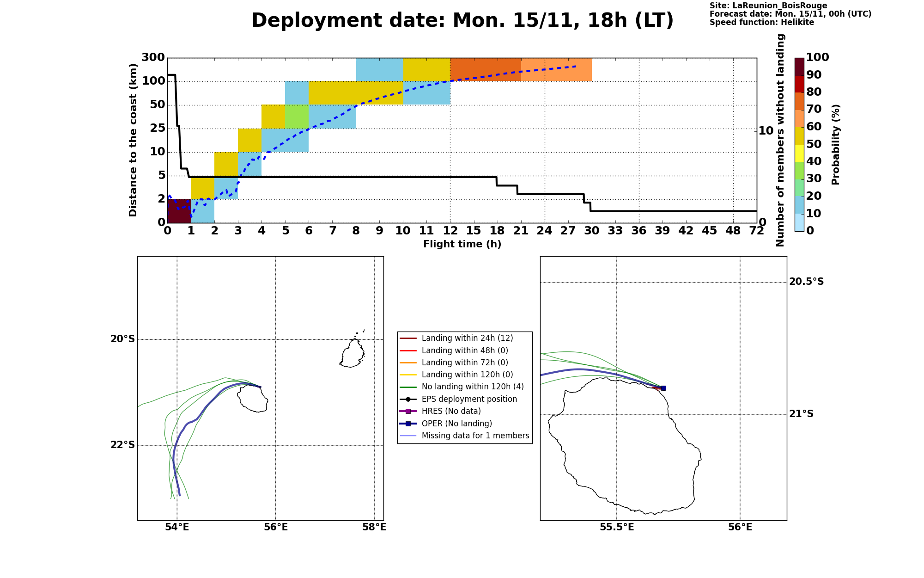
Task: Click 'Landing within 24h (12)' legend entry
Action: click(456, 338)
